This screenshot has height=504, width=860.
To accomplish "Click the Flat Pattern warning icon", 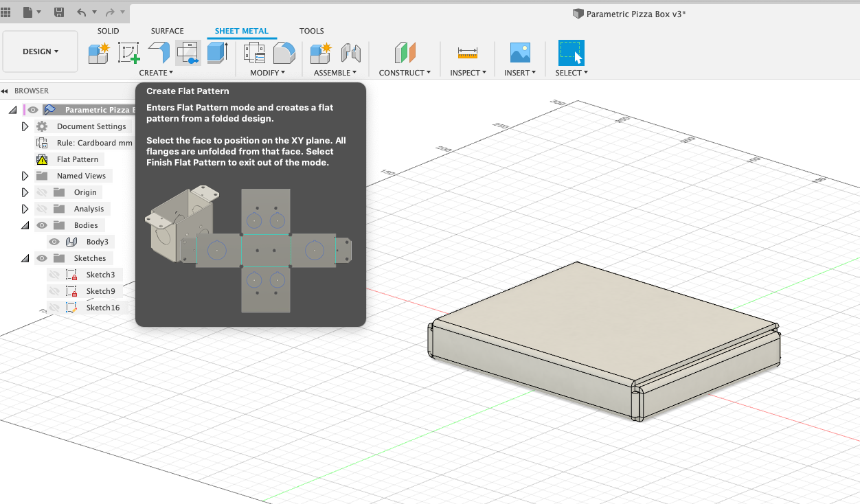I will click(42, 159).
